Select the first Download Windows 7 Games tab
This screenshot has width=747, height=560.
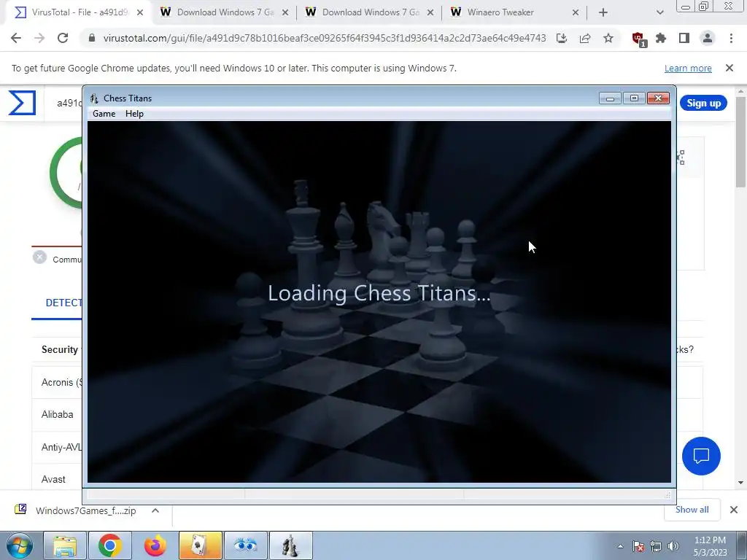click(x=225, y=12)
